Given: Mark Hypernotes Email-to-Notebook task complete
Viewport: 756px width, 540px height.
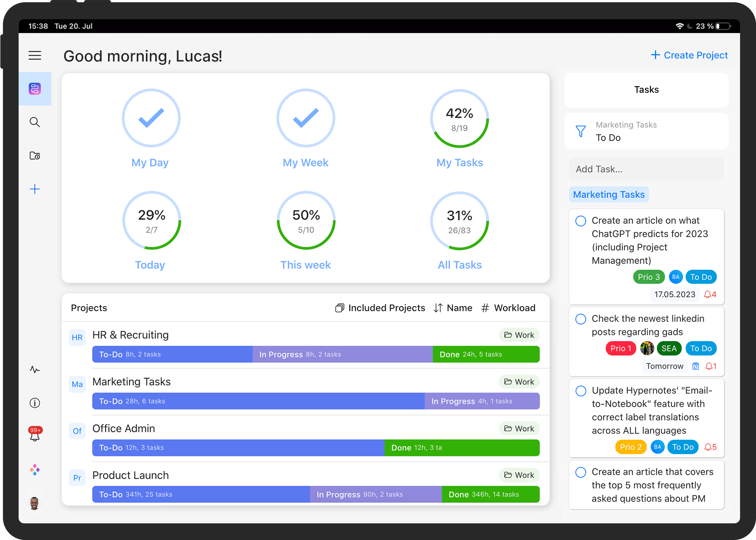Looking at the screenshot, I should pyautogui.click(x=581, y=391).
